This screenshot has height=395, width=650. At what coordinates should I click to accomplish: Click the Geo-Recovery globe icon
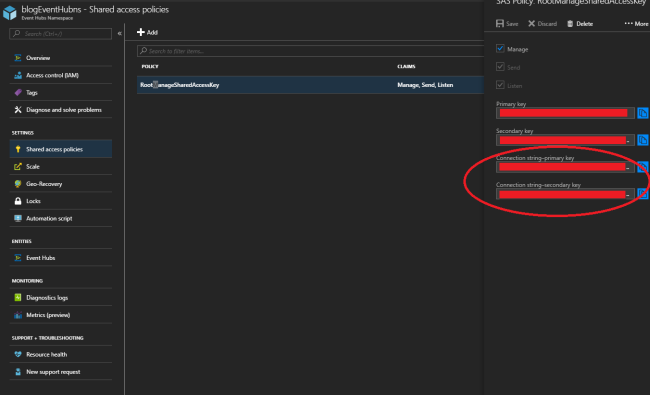(x=18, y=184)
